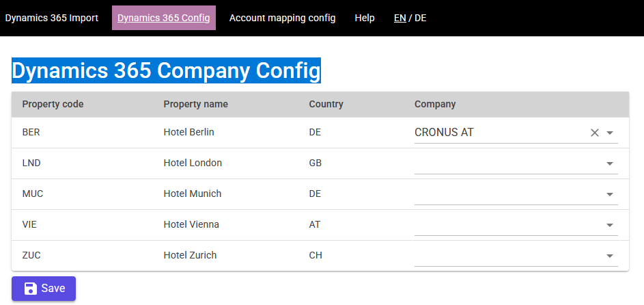Click the GB country cell
Viewport: 644px width, 305px height.
316,163
